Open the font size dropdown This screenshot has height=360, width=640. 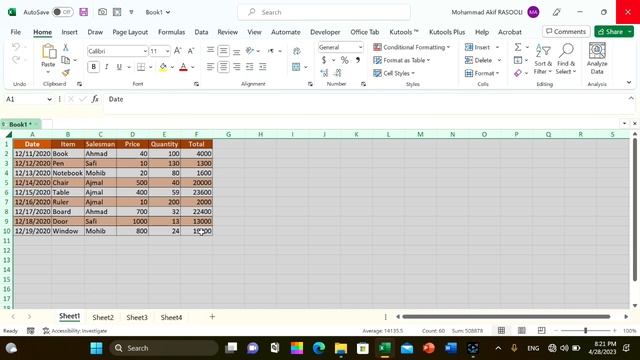167,51
